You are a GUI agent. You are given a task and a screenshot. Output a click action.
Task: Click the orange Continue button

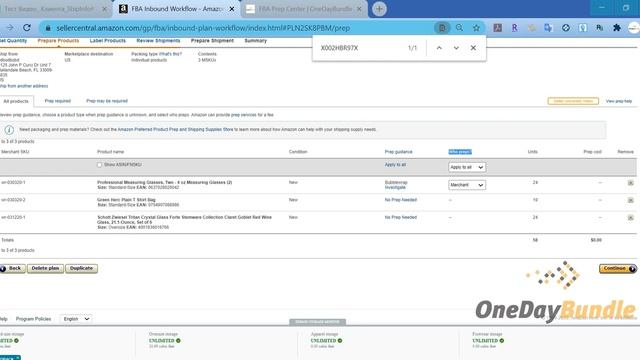point(618,268)
